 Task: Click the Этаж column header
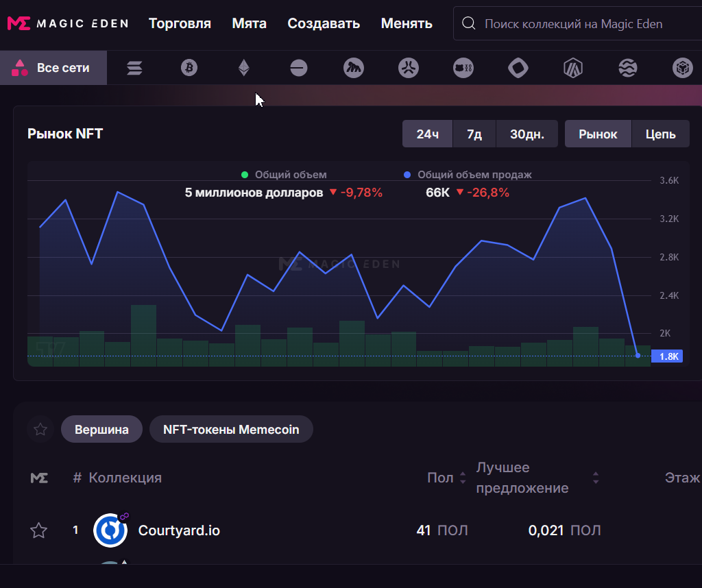[x=682, y=478]
